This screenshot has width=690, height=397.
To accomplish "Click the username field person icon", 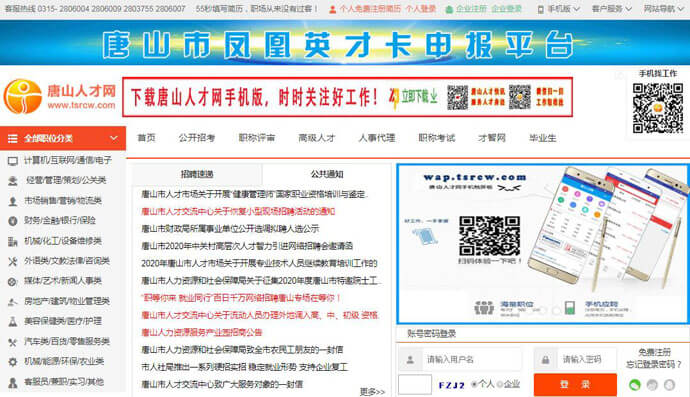I will coord(410,360).
